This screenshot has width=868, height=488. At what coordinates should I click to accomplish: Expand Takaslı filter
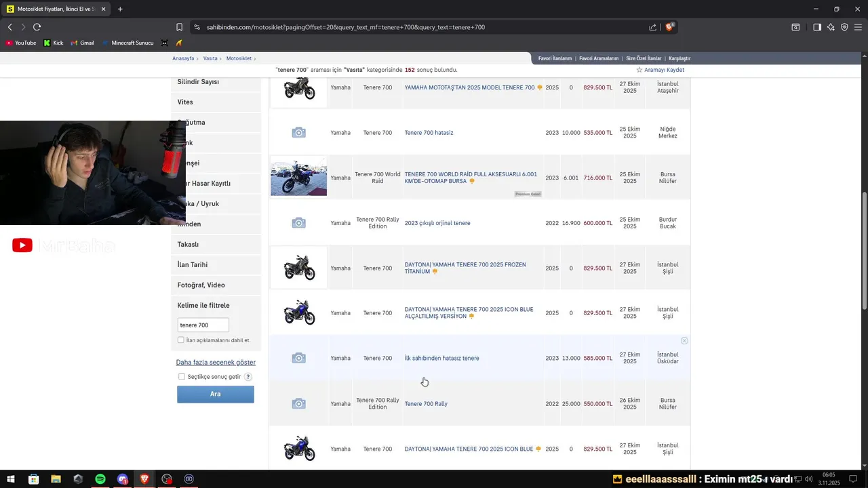point(216,245)
